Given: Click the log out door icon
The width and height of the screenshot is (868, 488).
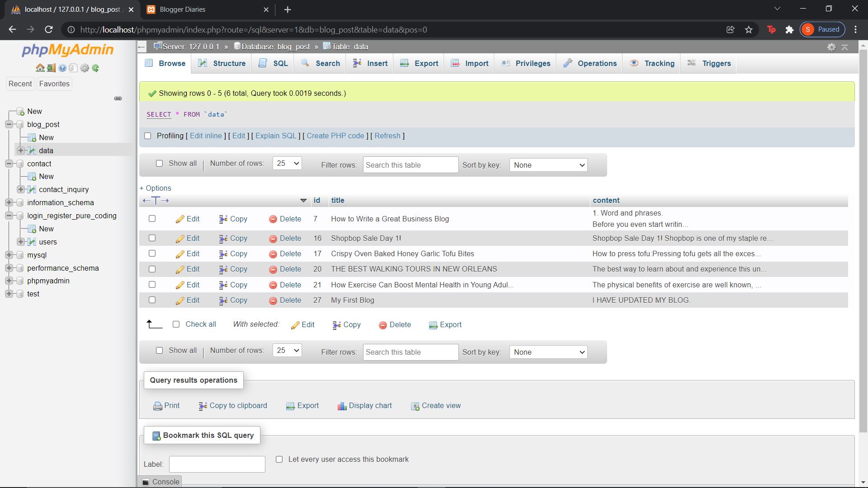Looking at the screenshot, I should 51,68.
